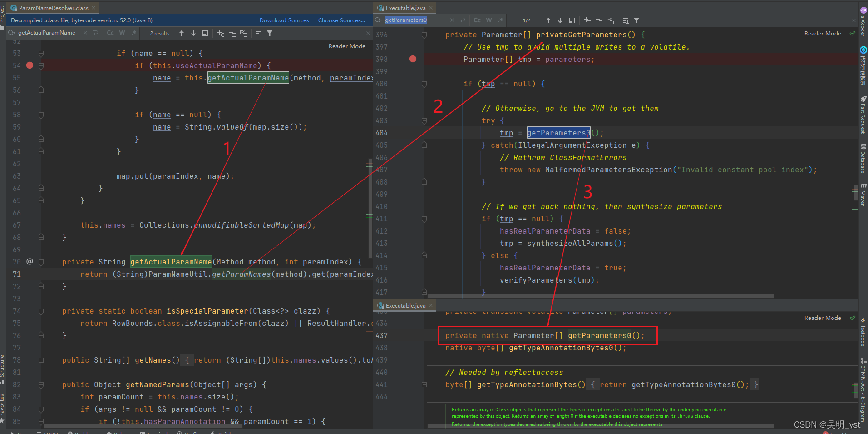The height and width of the screenshot is (434, 868).
Task: Collapse isSpecialParameter method at line 74
Action: [41, 311]
